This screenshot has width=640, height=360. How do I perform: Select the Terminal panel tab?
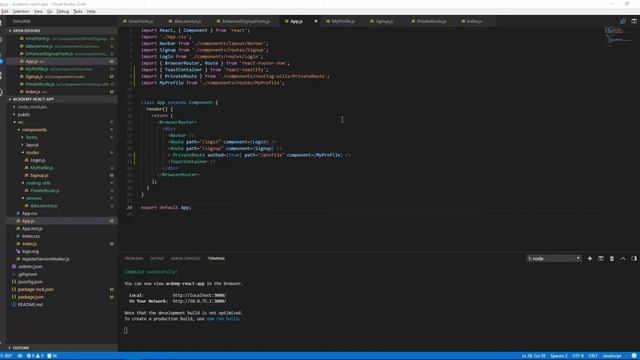[x=216, y=258]
